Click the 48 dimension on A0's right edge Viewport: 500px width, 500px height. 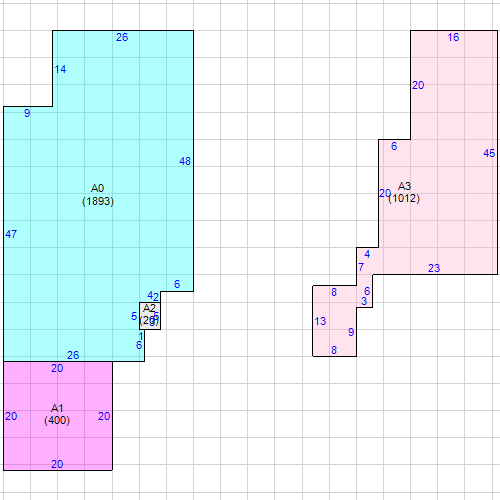coord(185,161)
